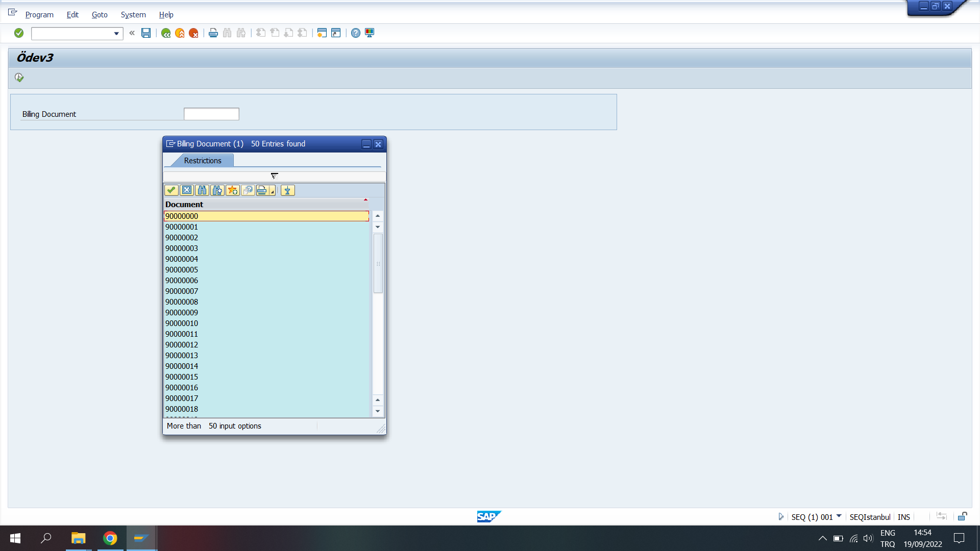Open the command field dropdown arrow
This screenshot has height=551, width=980.
tap(116, 34)
